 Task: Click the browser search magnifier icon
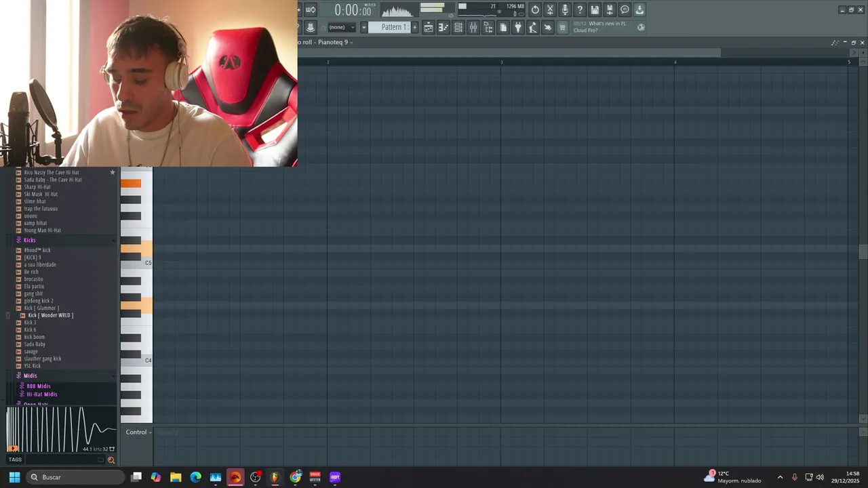click(111, 460)
